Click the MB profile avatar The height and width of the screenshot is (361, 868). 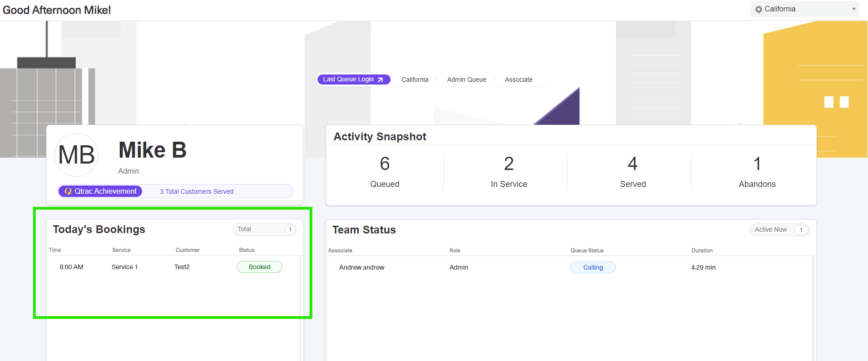point(77,155)
